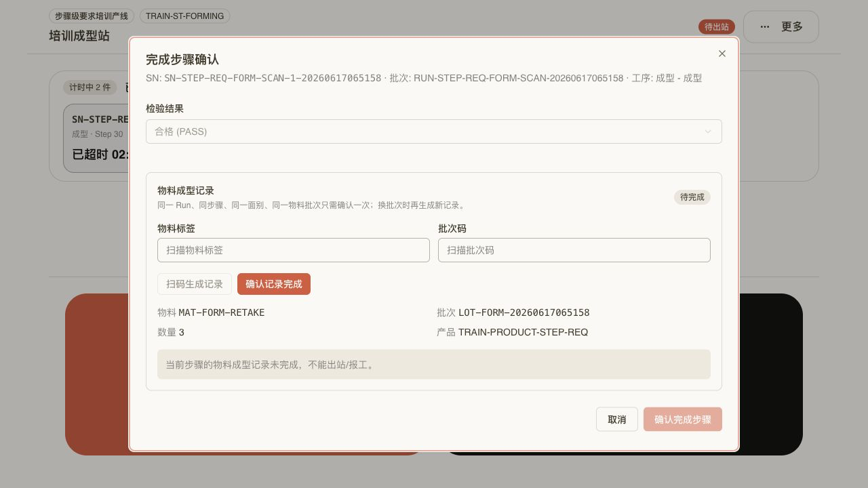Select lot value LOT-FORM-20260617065158
Screen dimensions: 868x488
[x=524, y=312]
